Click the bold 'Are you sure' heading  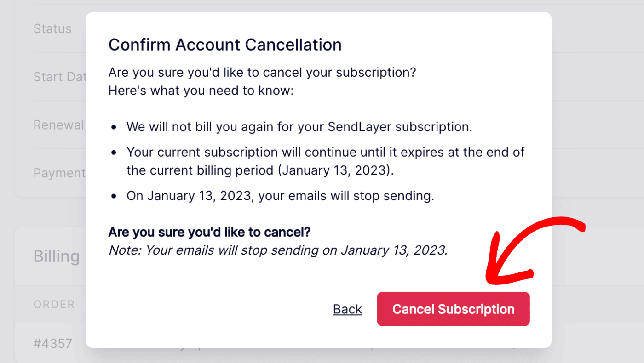[209, 232]
